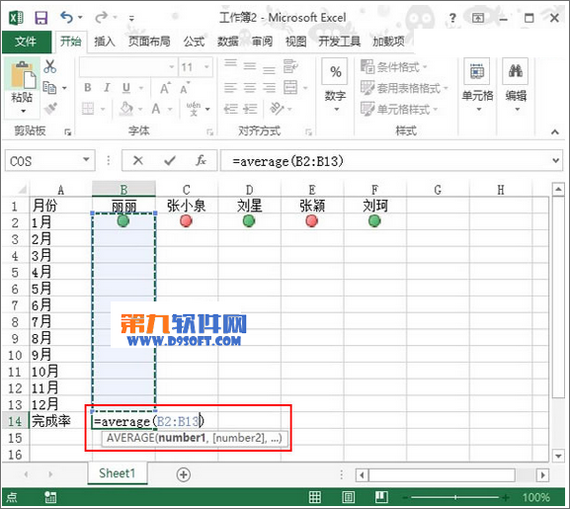Cancel formula entry with X button

click(x=138, y=160)
